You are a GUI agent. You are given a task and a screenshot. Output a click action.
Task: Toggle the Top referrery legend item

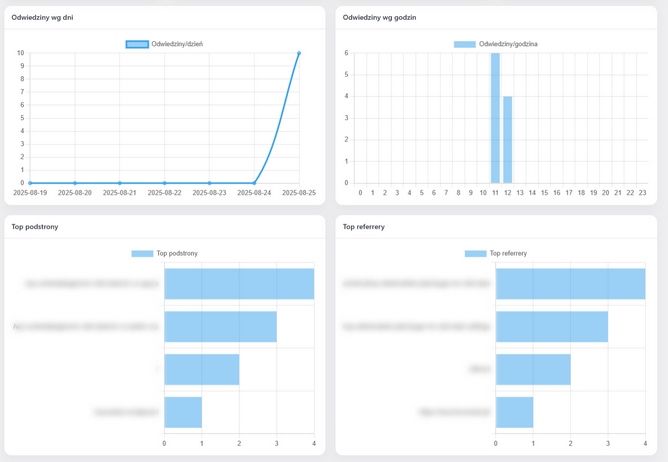click(495, 253)
